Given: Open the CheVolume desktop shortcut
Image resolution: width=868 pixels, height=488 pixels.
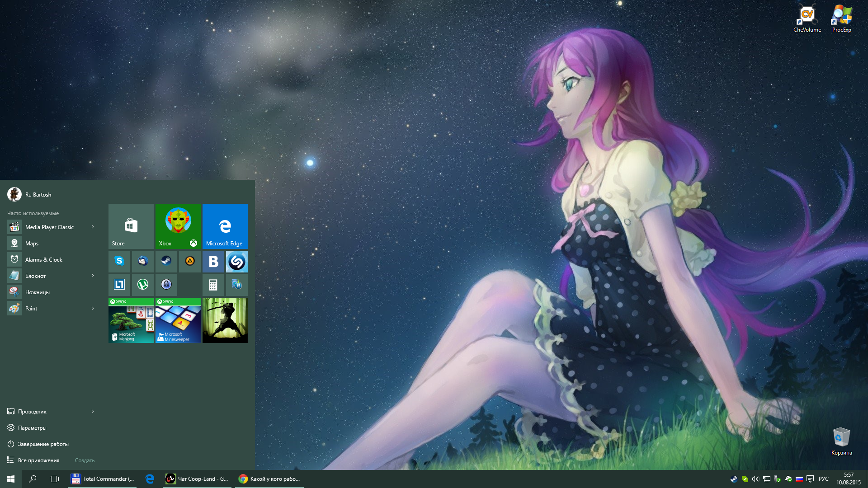Looking at the screenshot, I should pos(807,19).
